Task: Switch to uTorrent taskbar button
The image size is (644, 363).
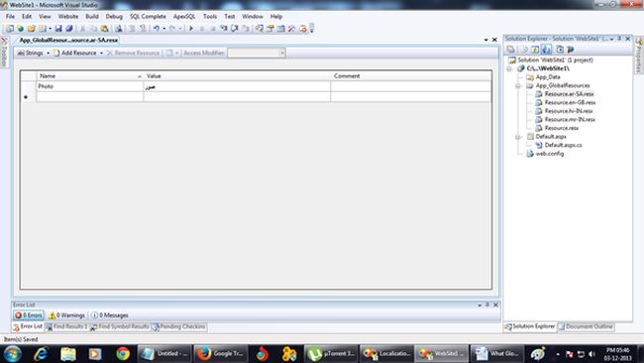Action: [x=331, y=353]
